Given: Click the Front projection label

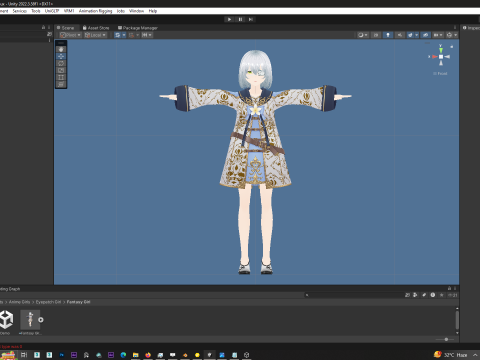Looking at the screenshot, I should [x=442, y=74].
